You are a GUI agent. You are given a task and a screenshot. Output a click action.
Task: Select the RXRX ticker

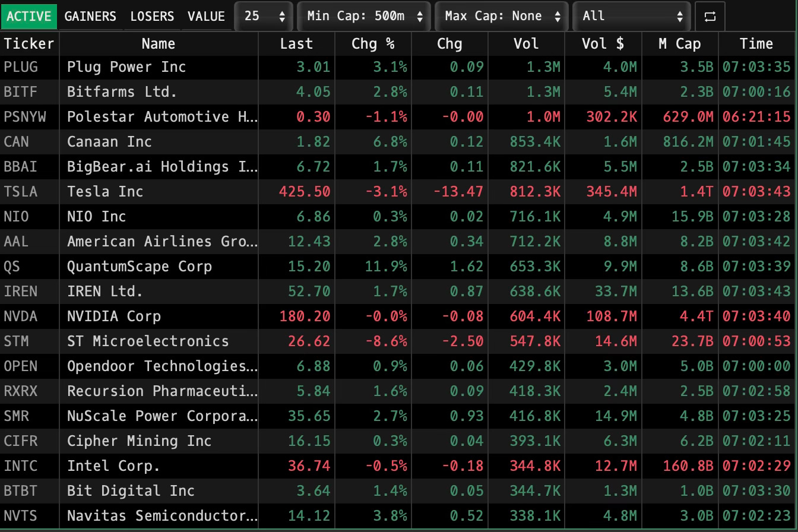[21, 391]
